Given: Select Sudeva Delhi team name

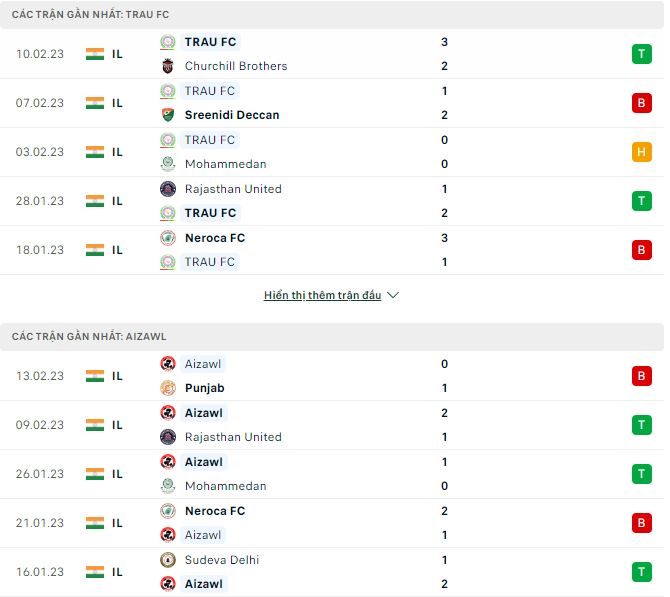Looking at the screenshot, I should point(222,560).
